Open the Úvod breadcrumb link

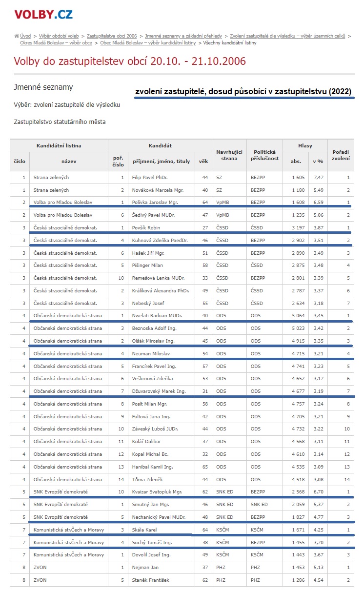(x=25, y=36)
